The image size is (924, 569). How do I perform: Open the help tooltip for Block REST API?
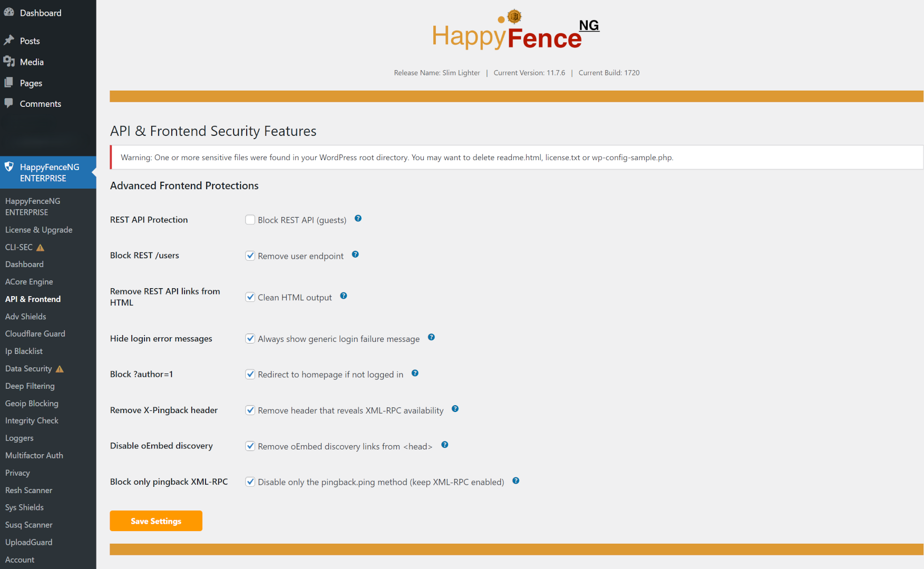(x=358, y=218)
